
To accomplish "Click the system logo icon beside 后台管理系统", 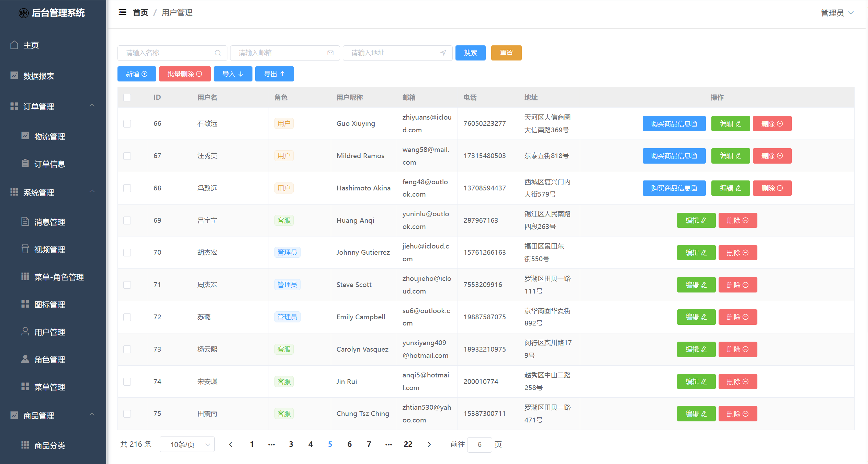I will pyautogui.click(x=24, y=13).
